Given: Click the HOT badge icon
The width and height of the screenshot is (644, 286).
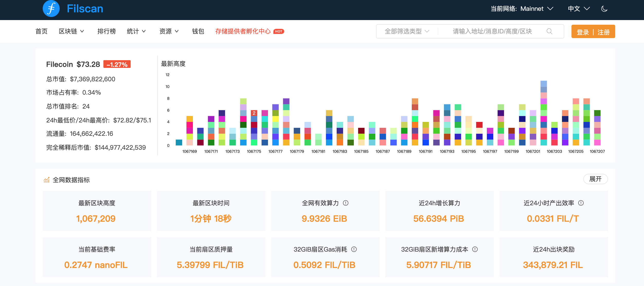Looking at the screenshot, I should (279, 31).
